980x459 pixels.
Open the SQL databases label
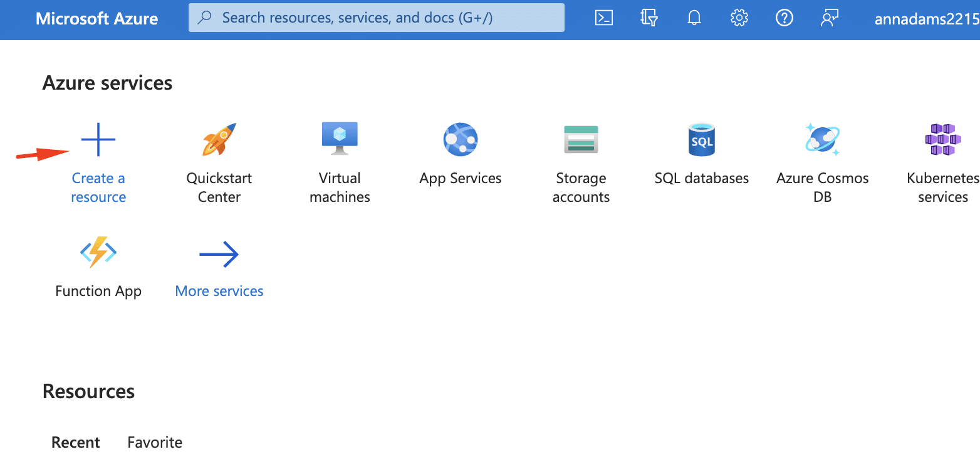(702, 178)
